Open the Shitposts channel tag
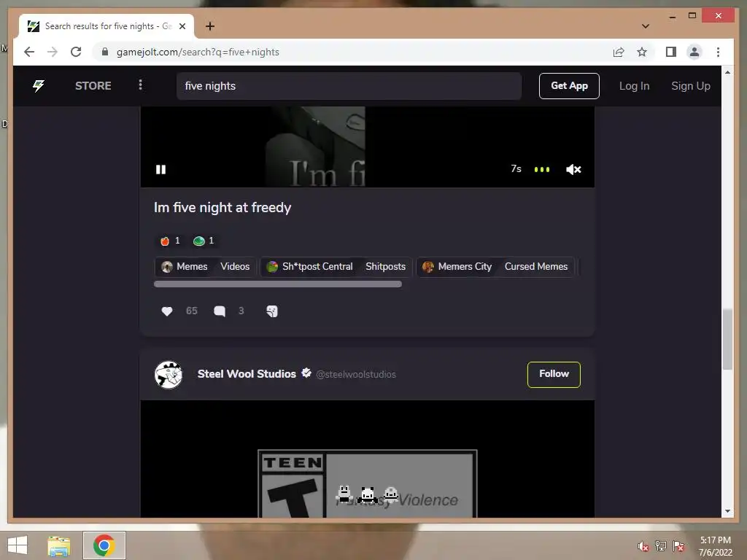747x560 pixels. 385,267
